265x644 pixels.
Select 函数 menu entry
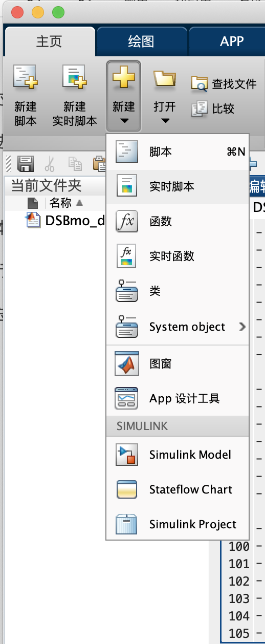178,222
